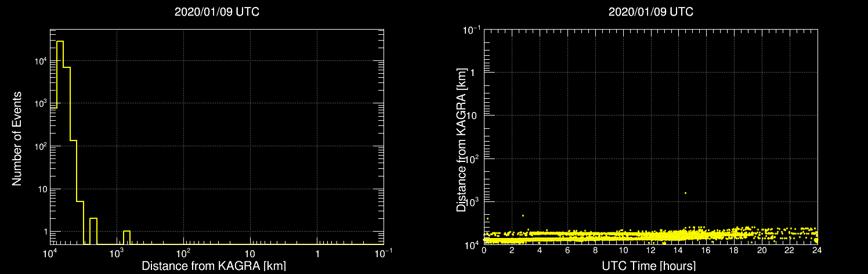Click the '24' tick on the UTC Time axis
This screenshot has width=868, height=274.
(818, 250)
